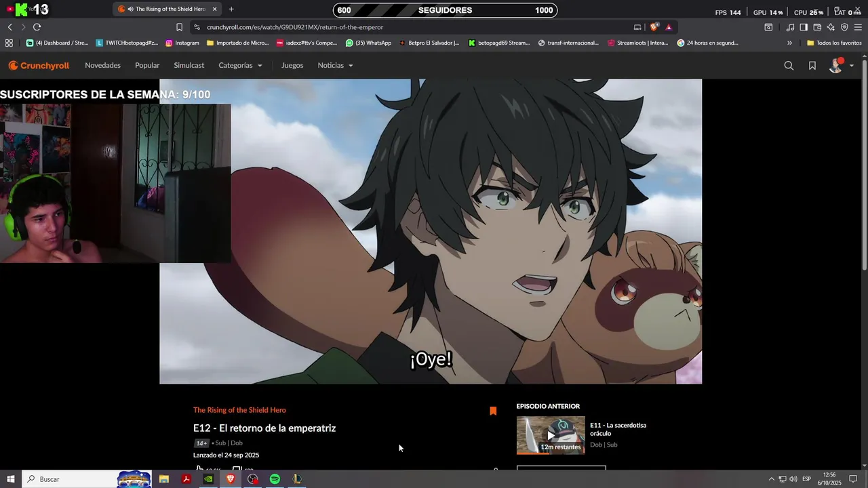This screenshot has height=488, width=868.
Task: Click the episode title E12 - El retorno de la emperatriz
Action: click(264, 428)
